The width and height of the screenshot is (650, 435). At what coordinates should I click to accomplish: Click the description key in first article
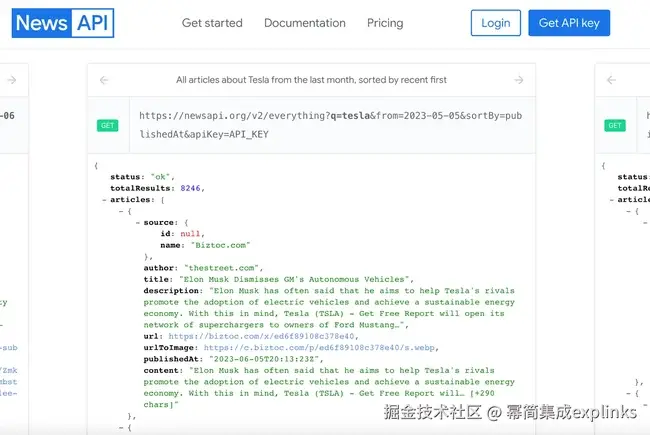click(x=173, y=291)
